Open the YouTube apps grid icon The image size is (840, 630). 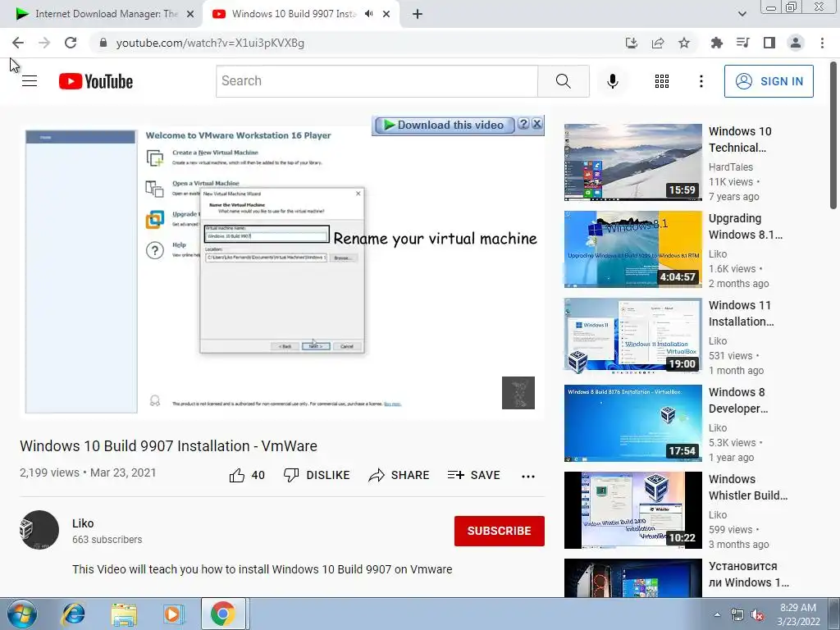coord(662,81)
